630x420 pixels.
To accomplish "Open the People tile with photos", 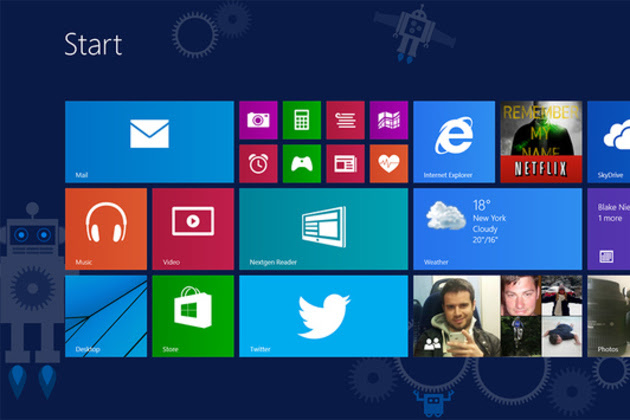I will point(497,316).
